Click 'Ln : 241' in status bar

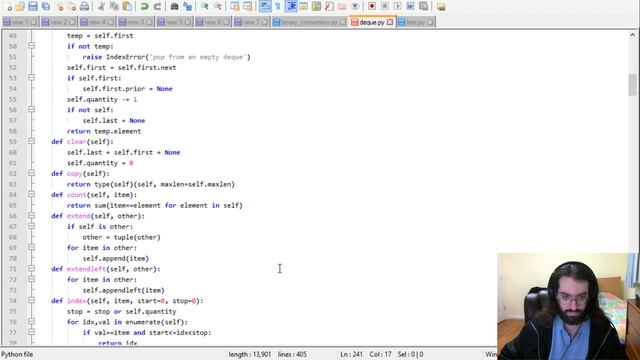(351, 354)
